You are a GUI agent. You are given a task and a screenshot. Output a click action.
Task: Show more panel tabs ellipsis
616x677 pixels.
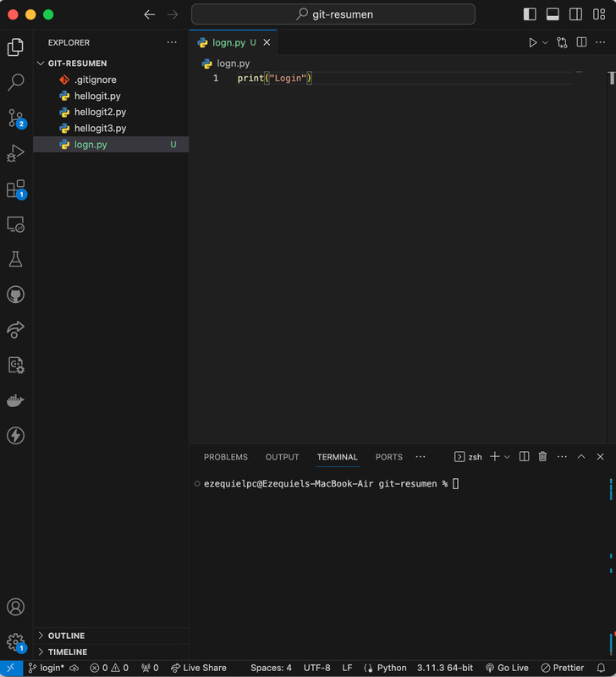point(421,457)
